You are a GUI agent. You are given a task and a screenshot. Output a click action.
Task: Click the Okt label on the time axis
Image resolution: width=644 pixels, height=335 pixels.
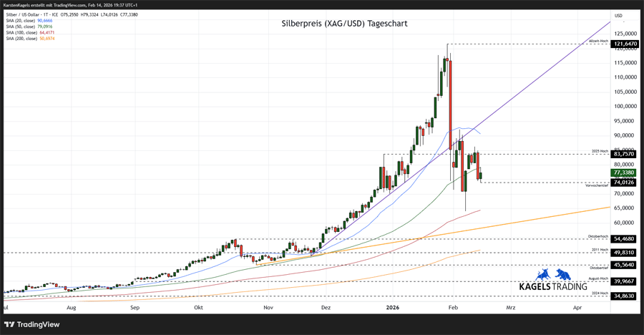tap(198, 307)
